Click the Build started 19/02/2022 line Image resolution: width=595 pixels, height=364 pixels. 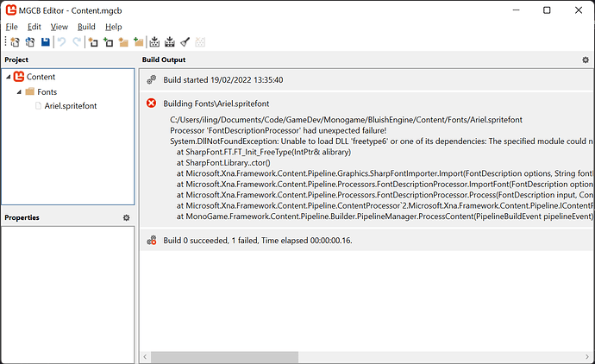223,79
